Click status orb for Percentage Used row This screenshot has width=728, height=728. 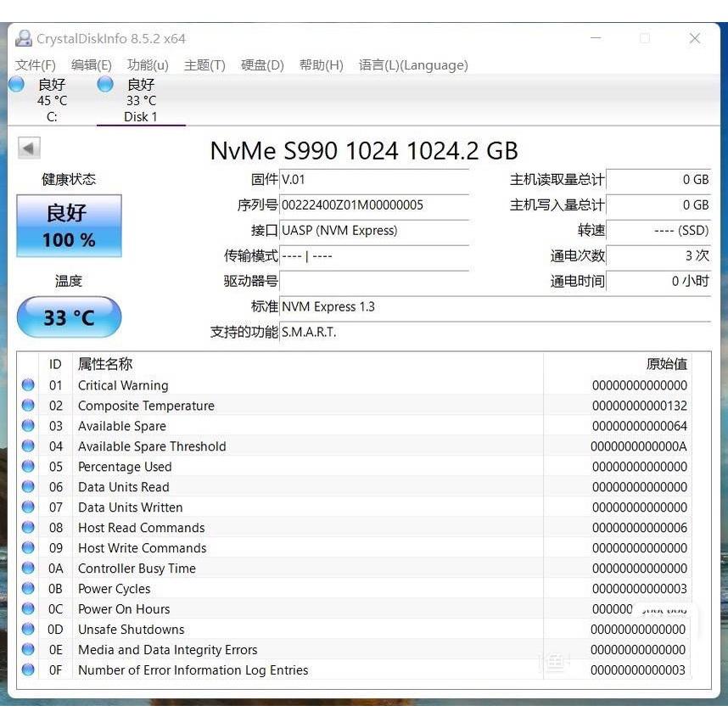28,467
